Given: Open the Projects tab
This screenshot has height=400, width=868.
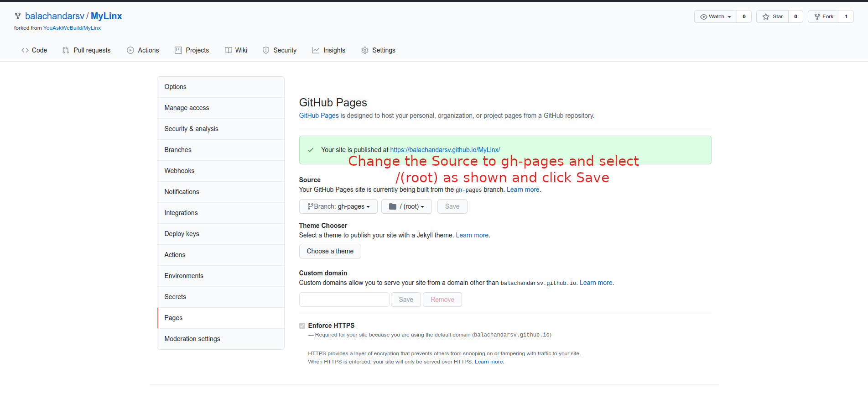Looking at the screenshot, I should pyautogui.click(x=192, y=50).
